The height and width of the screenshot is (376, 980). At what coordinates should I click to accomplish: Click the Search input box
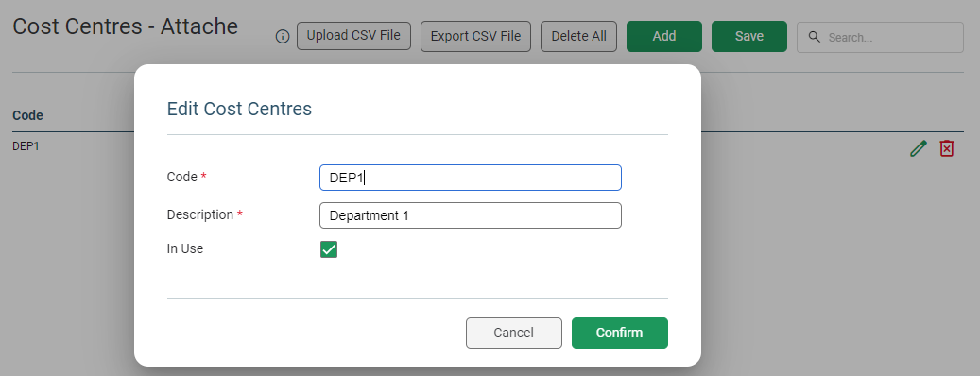coord(880,38)
